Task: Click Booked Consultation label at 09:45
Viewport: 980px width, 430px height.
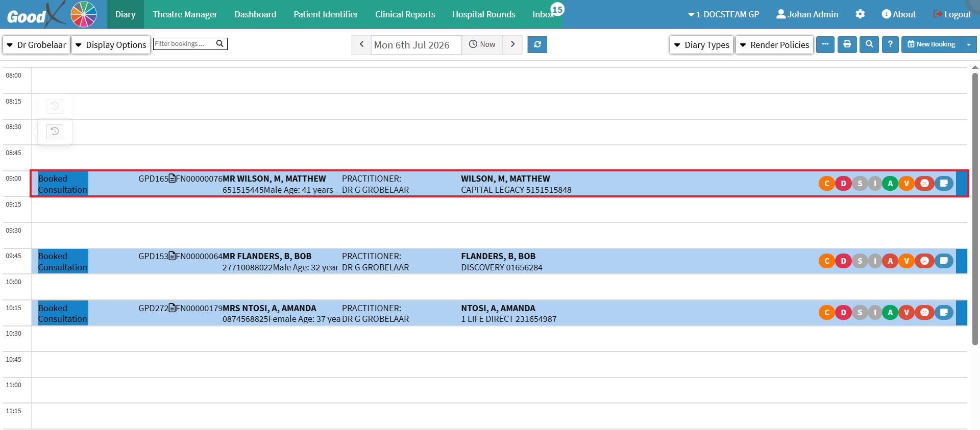Action: point(63,261)
